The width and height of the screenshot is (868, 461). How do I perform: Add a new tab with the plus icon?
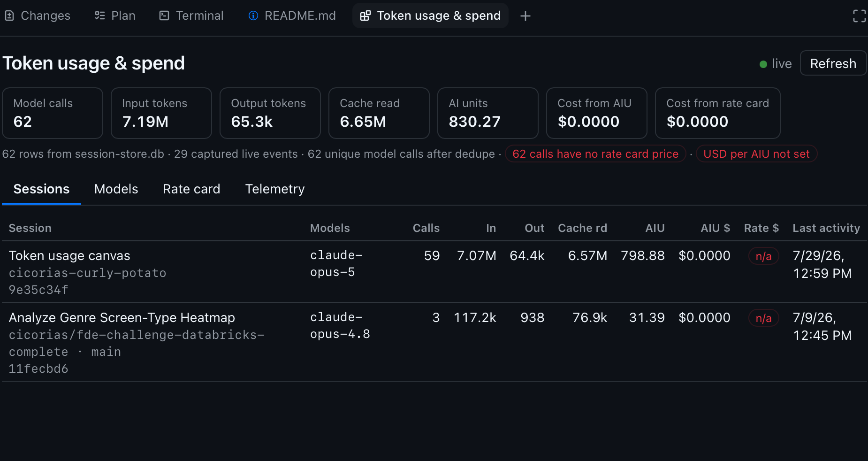pos(525,16)
